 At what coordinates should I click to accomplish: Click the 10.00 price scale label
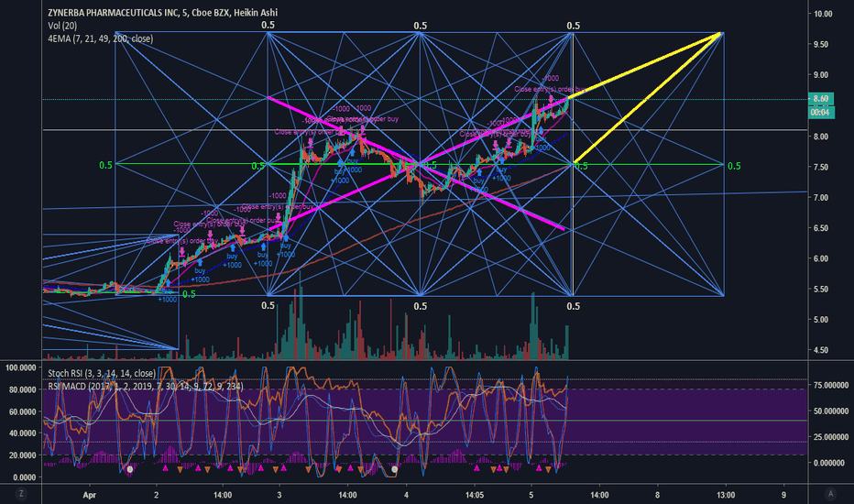coord(823,14)
